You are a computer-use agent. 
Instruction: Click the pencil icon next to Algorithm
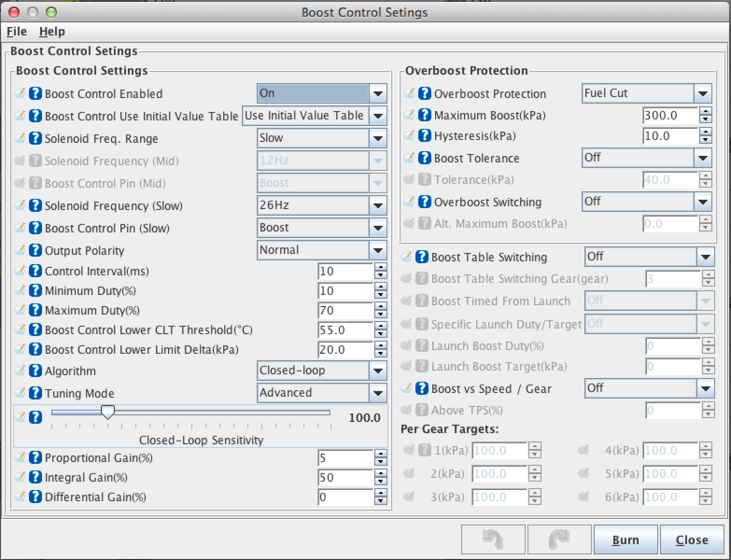(x=20, y=371)
